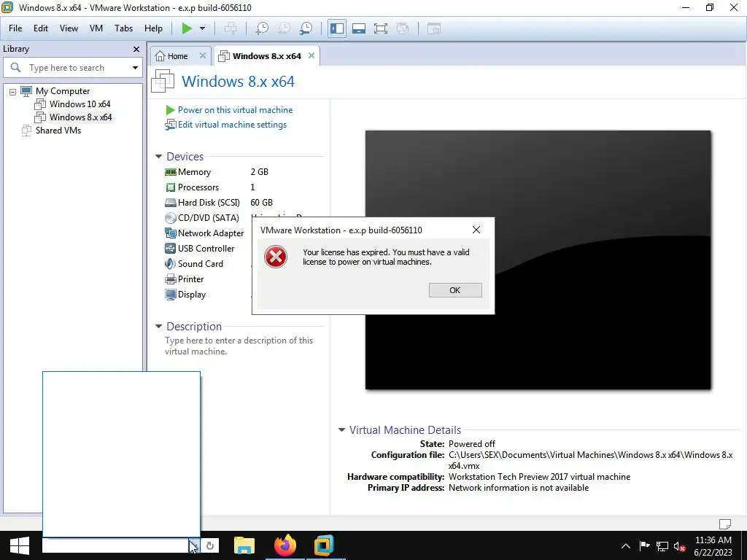Click the Processors device icon
Screen dimensions: 747x560
coord(170,187)
